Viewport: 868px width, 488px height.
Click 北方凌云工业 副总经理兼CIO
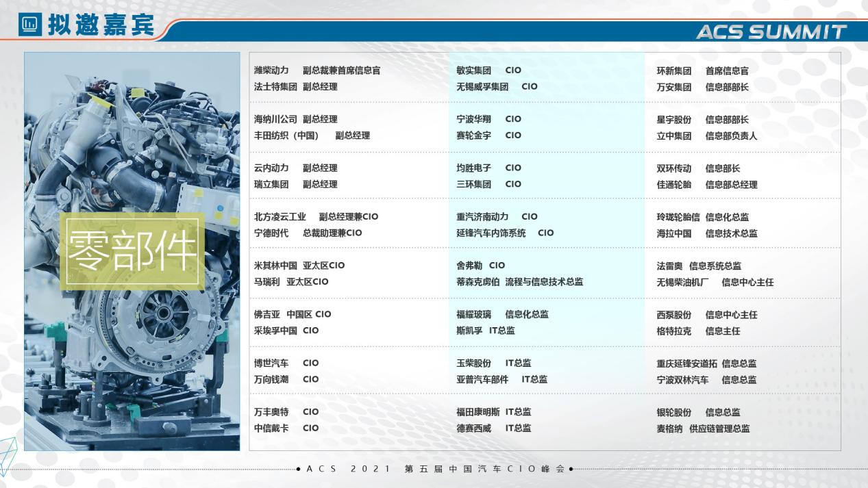[316, 217]
